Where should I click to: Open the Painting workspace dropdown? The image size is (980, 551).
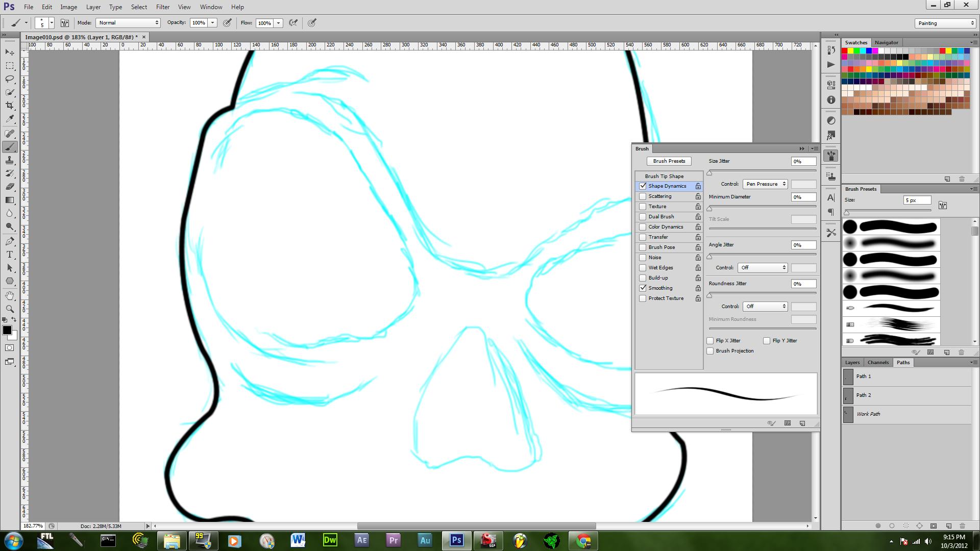point(945,23)
